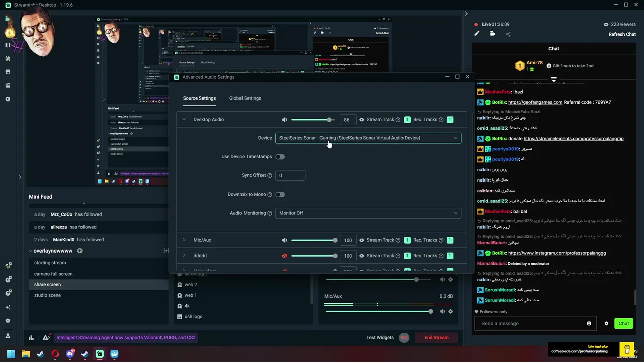644x362 pixels.
Task: Switch to Global Settings tab
Action: point(245,98)
